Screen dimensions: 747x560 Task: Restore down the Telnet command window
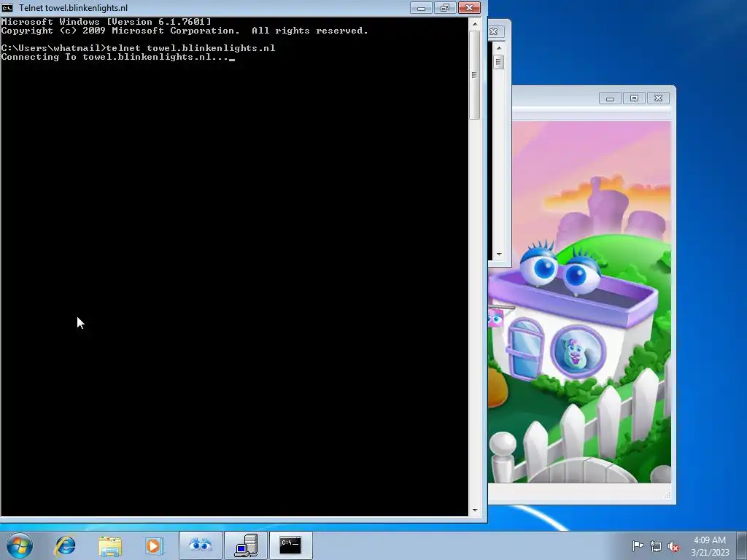[444, 7]
